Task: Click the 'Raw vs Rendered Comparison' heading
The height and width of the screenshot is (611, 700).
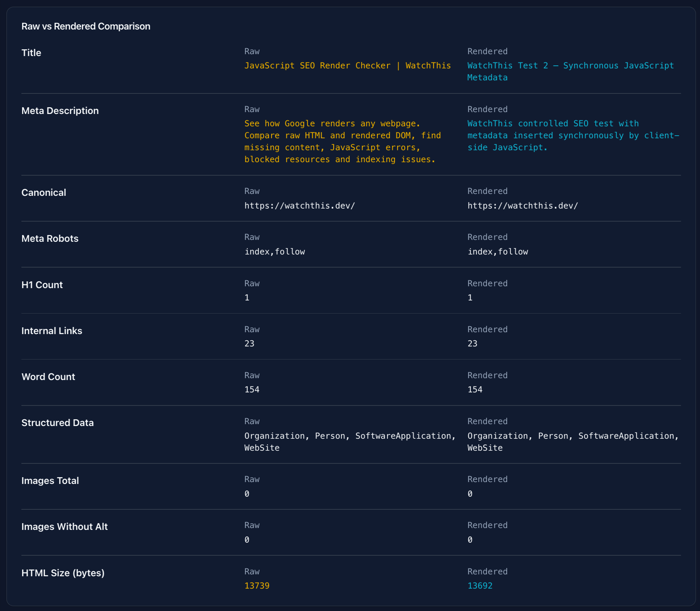Action: (x=86, y=27)
